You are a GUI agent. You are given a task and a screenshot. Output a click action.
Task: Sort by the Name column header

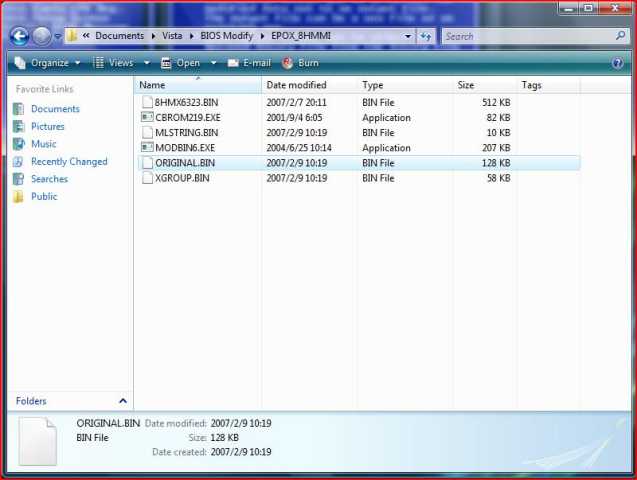coord(198,85)
